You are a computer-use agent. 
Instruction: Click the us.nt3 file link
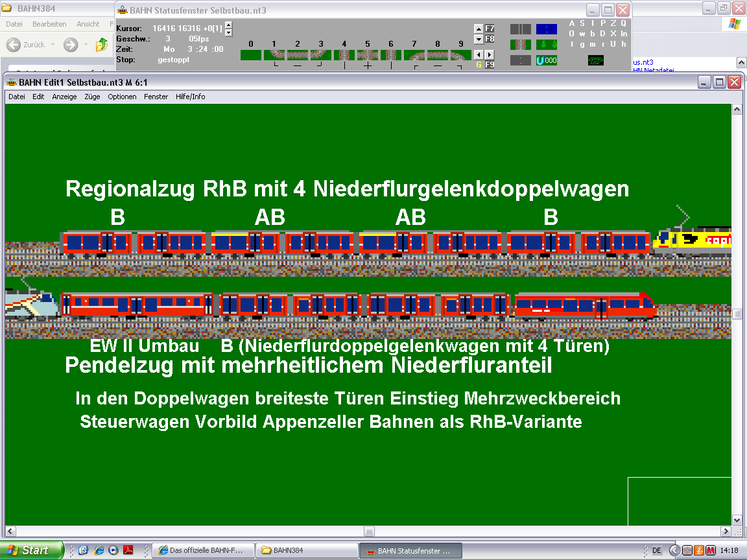(x=643, y=62)
